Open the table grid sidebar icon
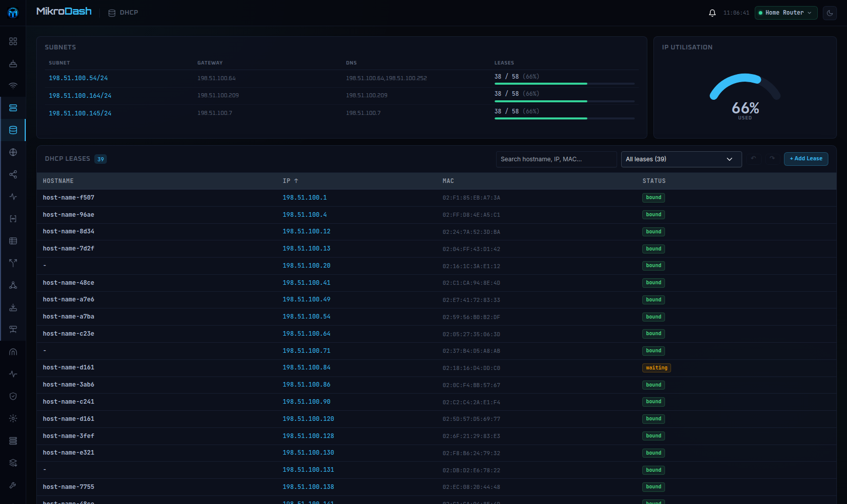Screen dimensions: 847x504 [x=13, y=241]
